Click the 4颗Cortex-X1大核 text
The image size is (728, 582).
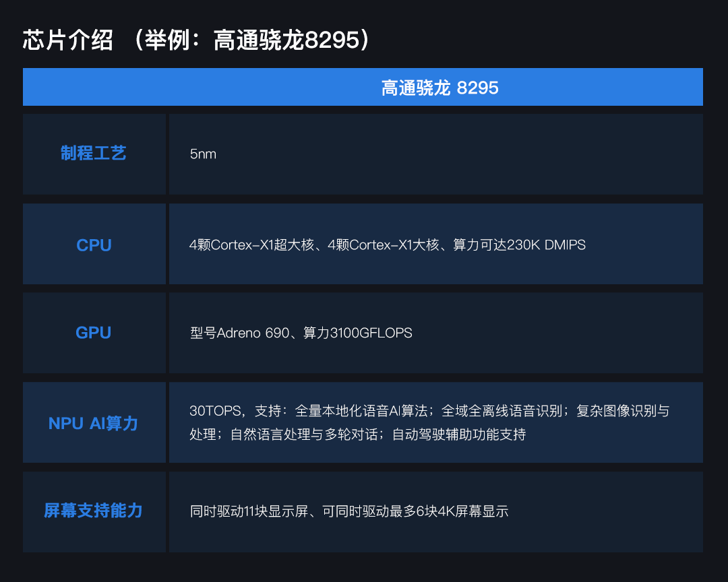click(x=384, y=245)
